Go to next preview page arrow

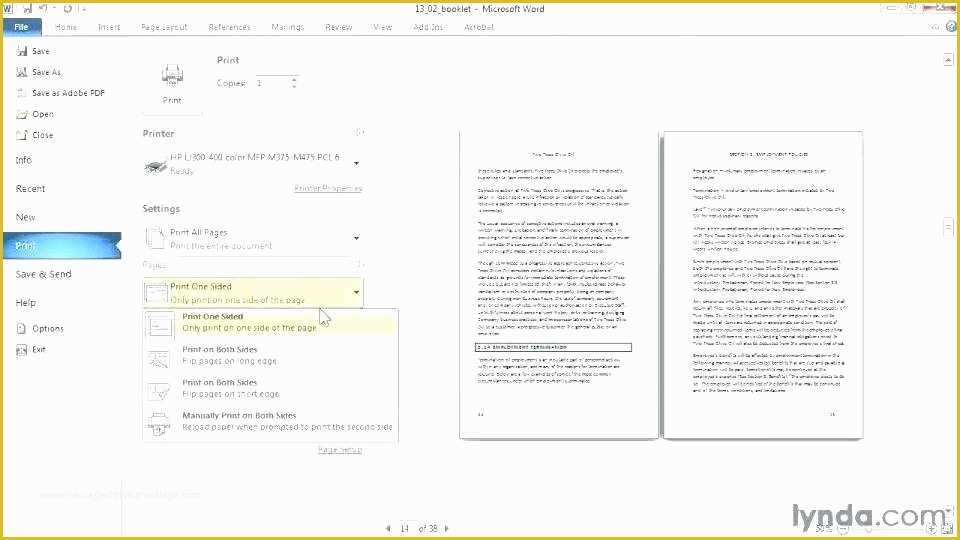coord(446,528)
